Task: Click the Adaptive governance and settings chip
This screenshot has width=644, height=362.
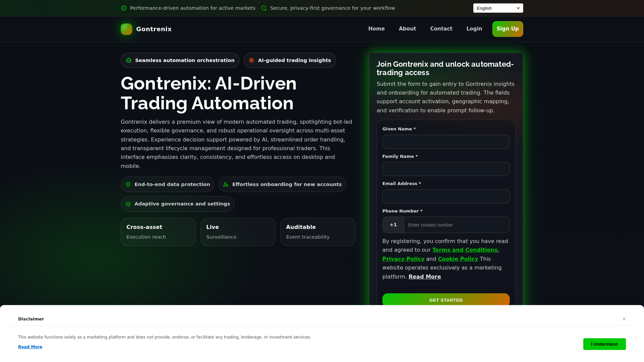Action: click(x=177, y=204)
